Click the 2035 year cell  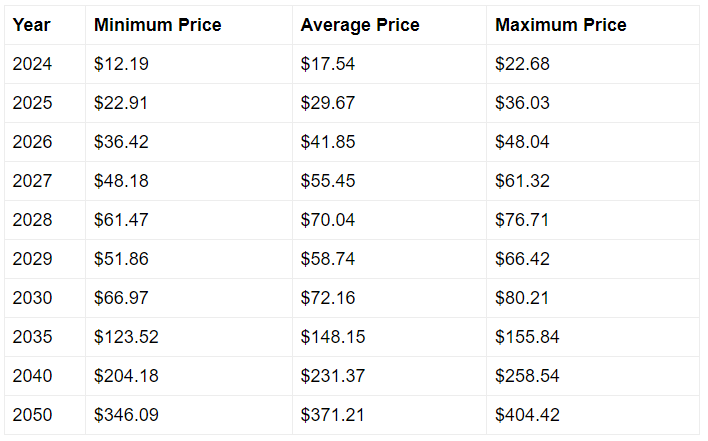tap(45, 337)
